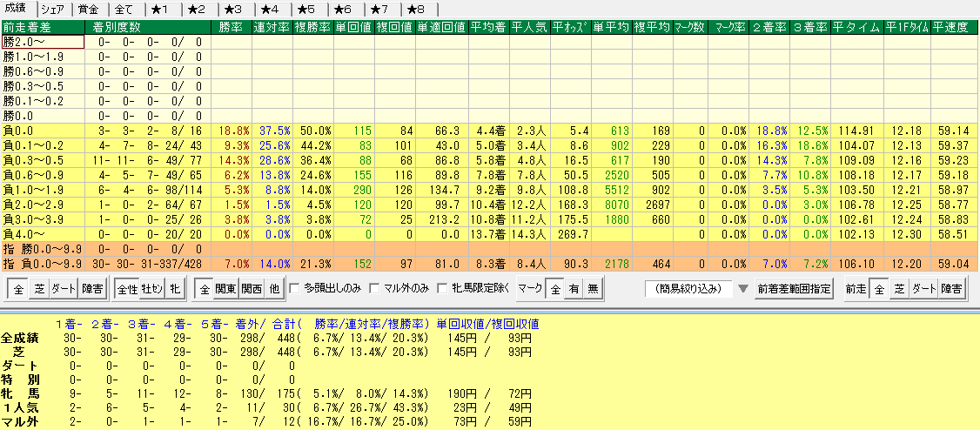Click the 3着率 column header
980x430 pixels.
coord(810,27)
